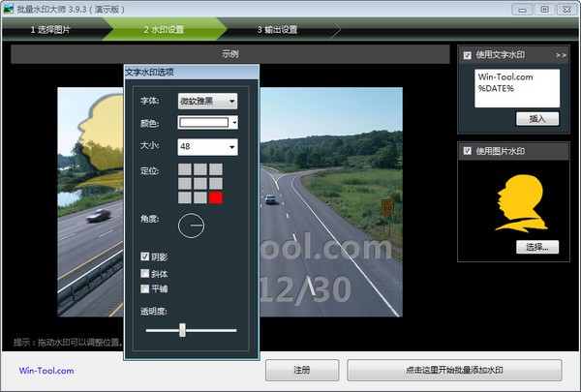The image size is (581, 392).
Task: Select the top-right position grid cell
Action: (x=216, y=169)
